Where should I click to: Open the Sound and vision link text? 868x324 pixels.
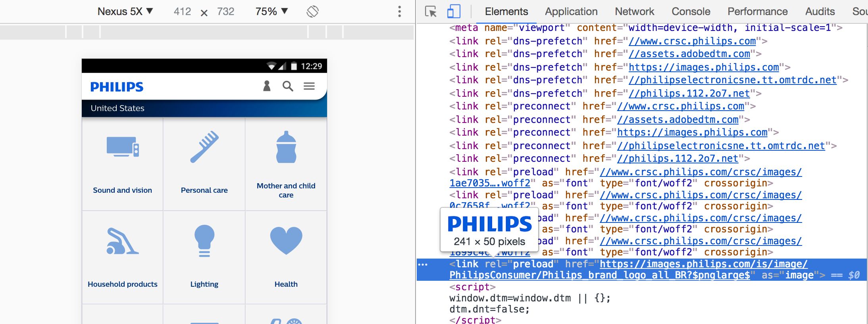(x=122, y=190)
